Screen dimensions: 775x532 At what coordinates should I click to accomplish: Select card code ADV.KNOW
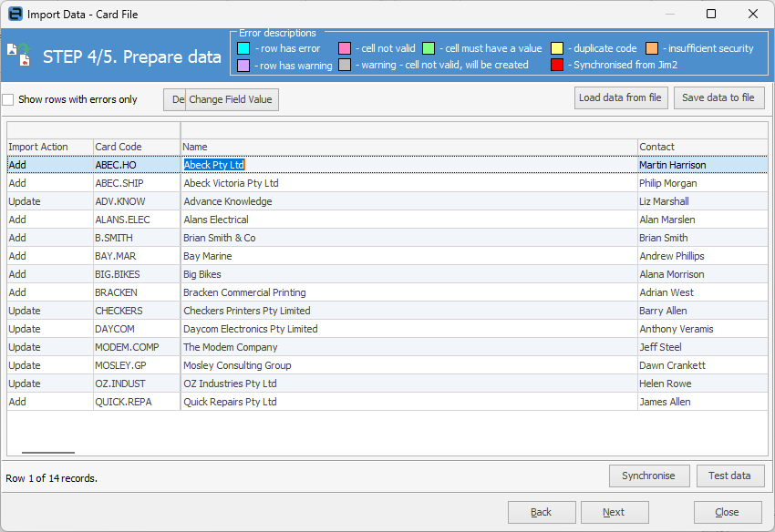[137, 201]
